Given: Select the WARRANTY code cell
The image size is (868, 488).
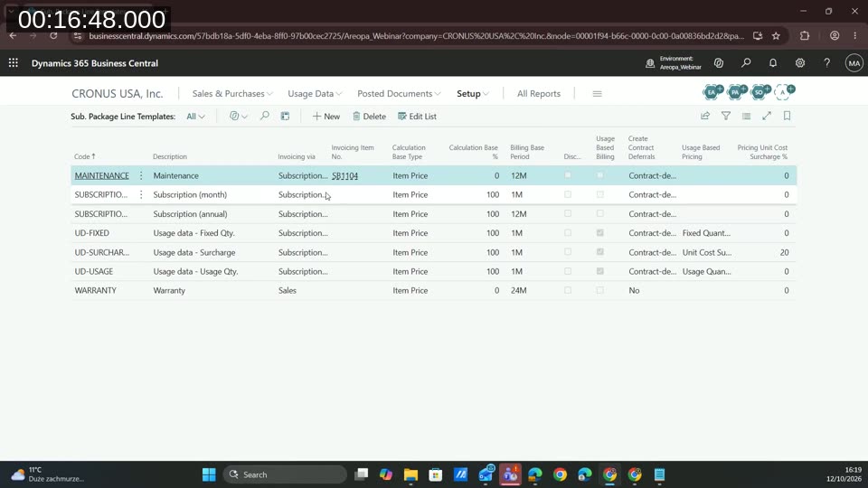Looking at the screenshot, I should 96,290.
